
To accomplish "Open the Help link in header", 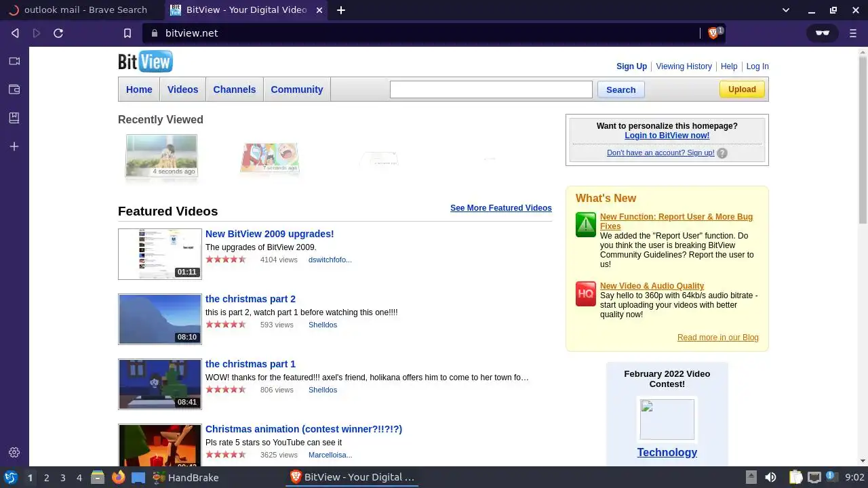I will 729,66.
